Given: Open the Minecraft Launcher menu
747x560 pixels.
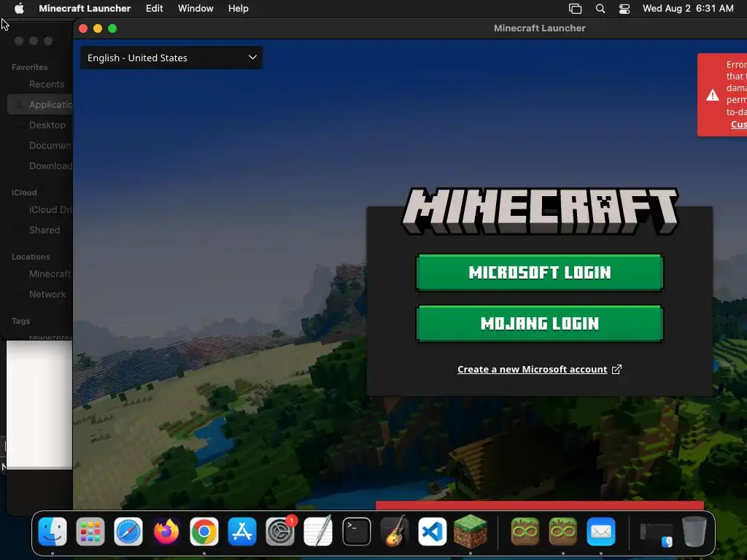Looking at the screenshot, I should tap(85, 8).
